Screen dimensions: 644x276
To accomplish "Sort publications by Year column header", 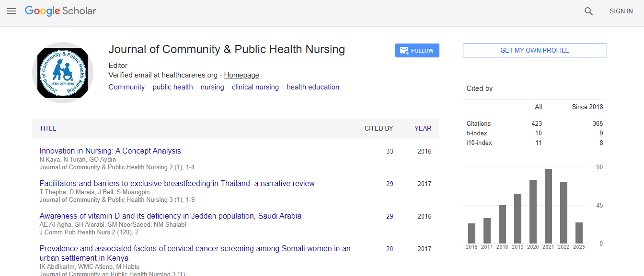I will pos(423,128).
